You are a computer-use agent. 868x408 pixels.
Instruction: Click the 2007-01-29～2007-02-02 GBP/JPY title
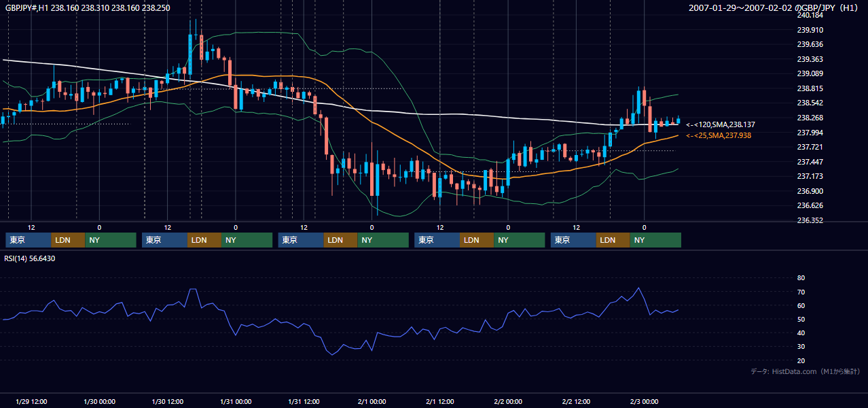pos(774,8)
